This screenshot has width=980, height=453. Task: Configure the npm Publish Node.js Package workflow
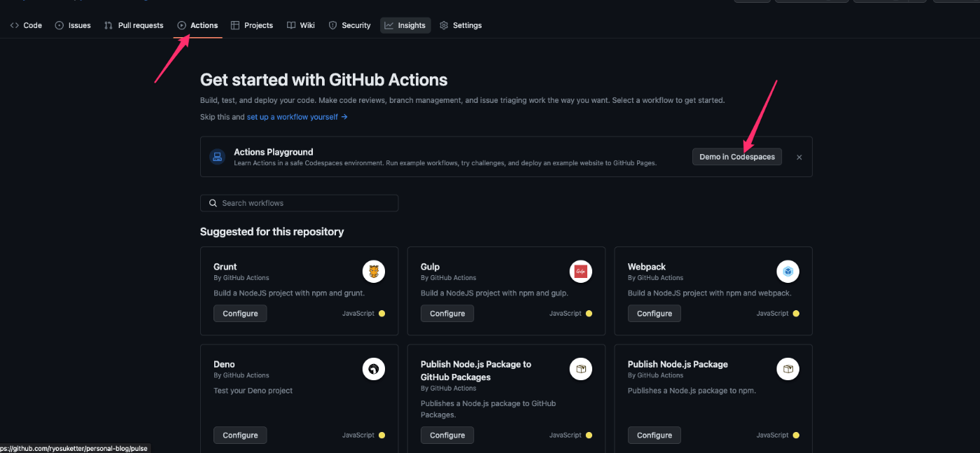[654, 435]
